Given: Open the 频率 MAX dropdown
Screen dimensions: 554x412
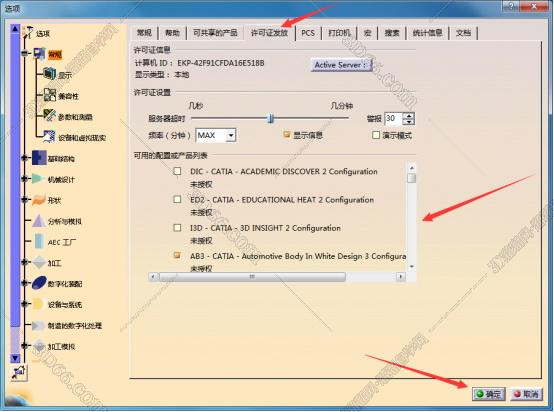Looking at the screenshot, I should point(231,135).
